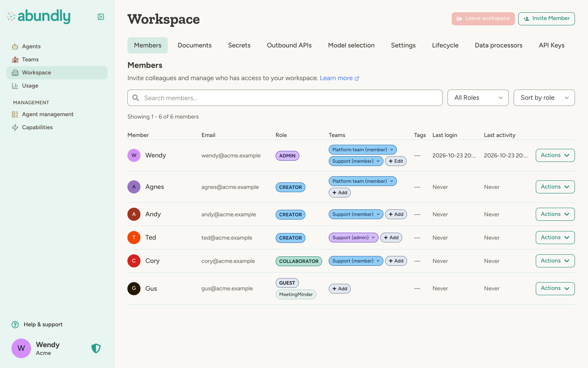
Task: Click Ted's orange avatar
Action: pos(134,238)
